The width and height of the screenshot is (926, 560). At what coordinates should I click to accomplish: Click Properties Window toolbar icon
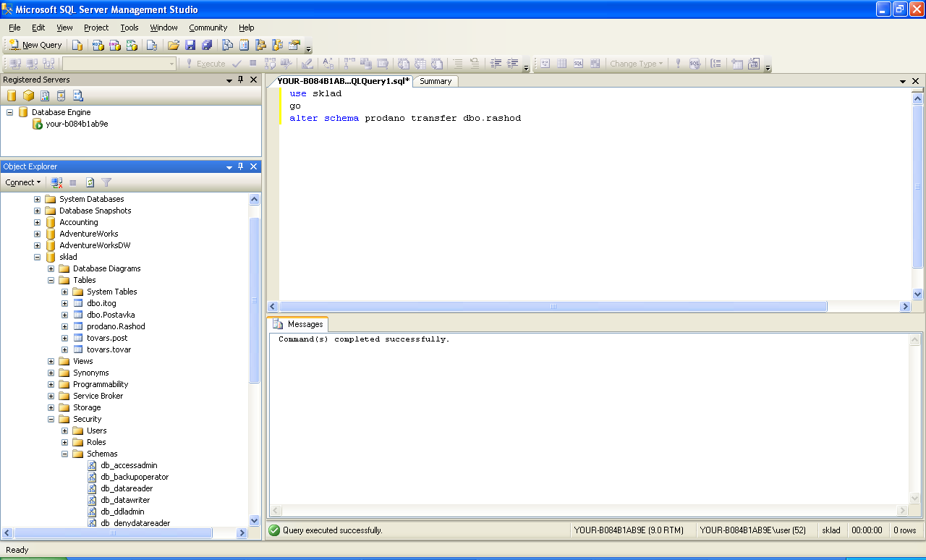pyautogui.click(x=294, y=45)
